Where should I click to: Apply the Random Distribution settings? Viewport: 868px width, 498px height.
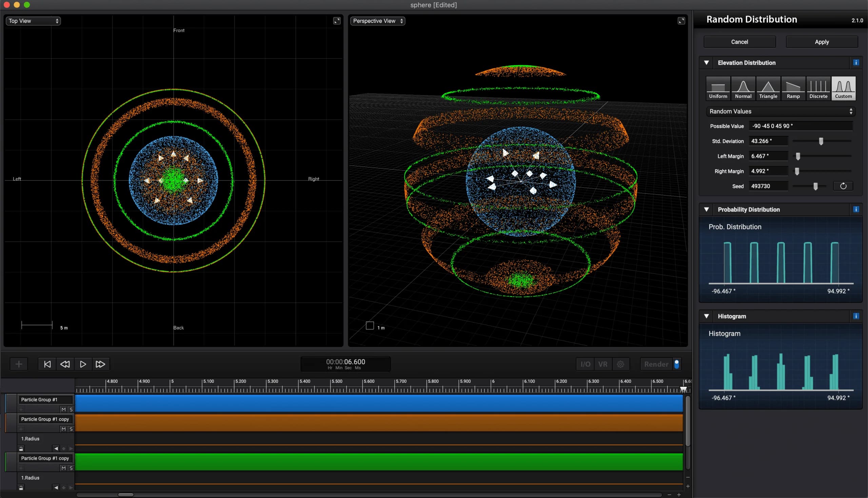(822, 42)
